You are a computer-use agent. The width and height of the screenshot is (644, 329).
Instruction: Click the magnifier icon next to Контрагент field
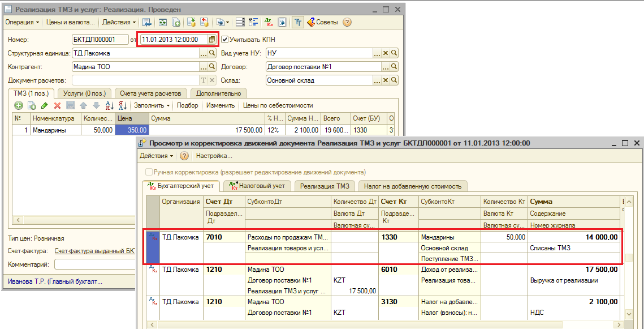coord(213,67)
